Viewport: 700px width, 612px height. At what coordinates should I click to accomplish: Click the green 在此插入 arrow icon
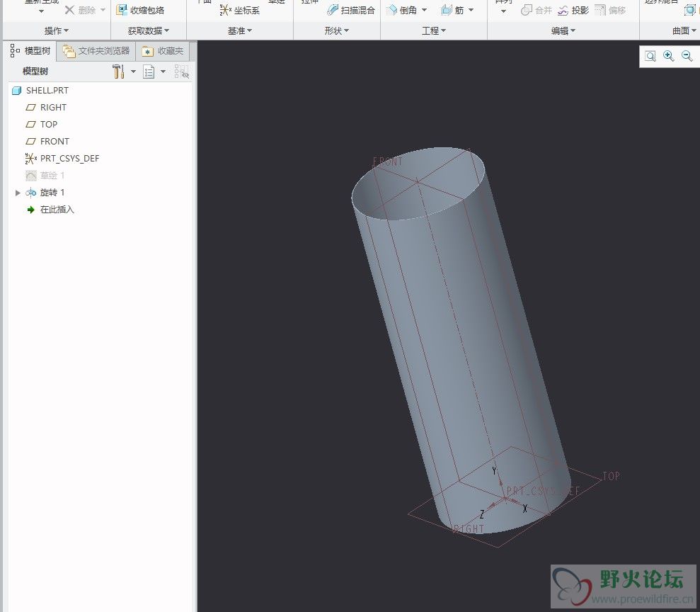point(31,210)
